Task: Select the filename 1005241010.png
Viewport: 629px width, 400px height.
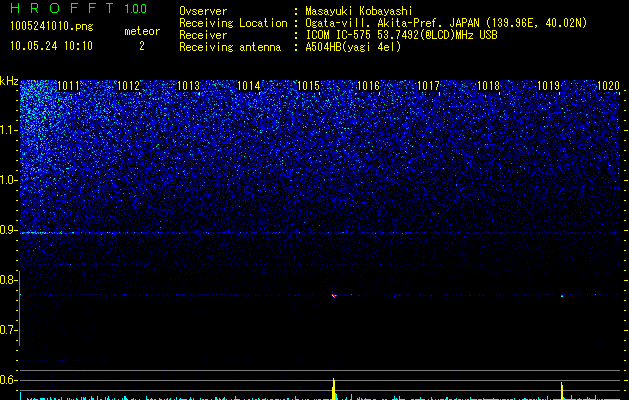Action: [52, 26]
